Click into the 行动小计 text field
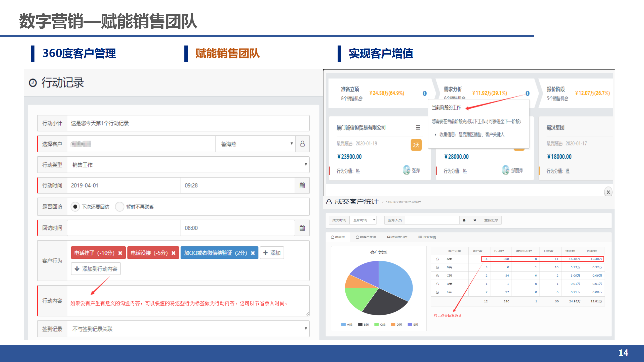The image size is (644, 362). 188,123
